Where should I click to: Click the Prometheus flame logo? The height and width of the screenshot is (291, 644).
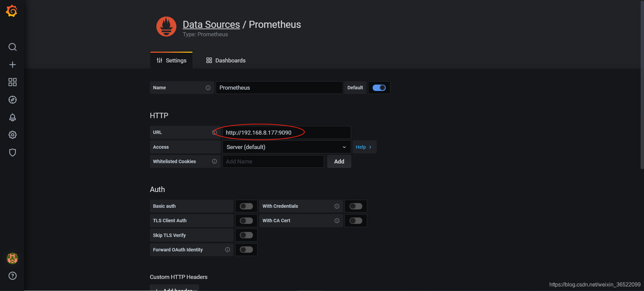click(x=166, y=27)
